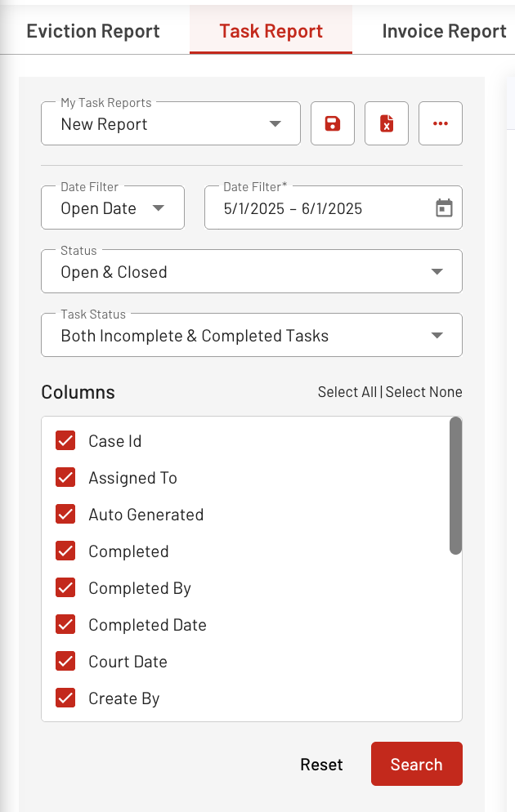Switch to the Invoice Report tab
Screen dimensions: 515x812
click(444, 31)
